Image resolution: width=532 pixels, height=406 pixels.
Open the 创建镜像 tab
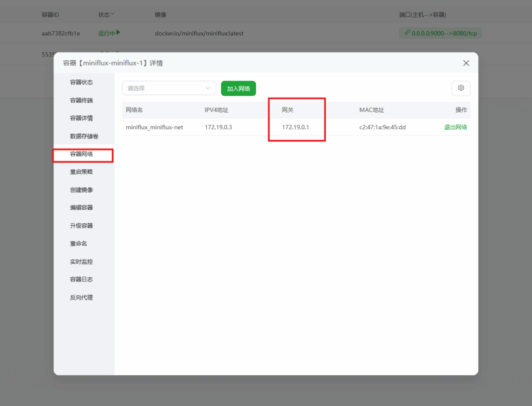coord(82,190)
